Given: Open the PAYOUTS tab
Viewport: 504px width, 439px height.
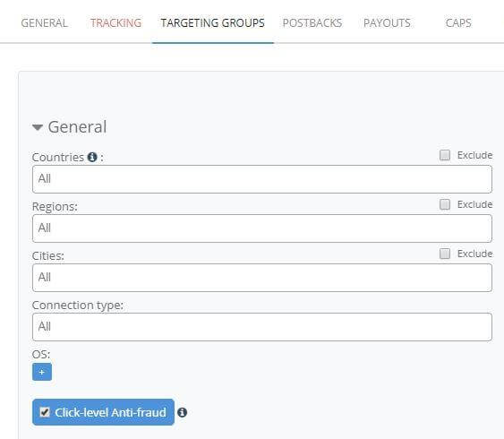Looking at the screenshot, I should 387,22.
